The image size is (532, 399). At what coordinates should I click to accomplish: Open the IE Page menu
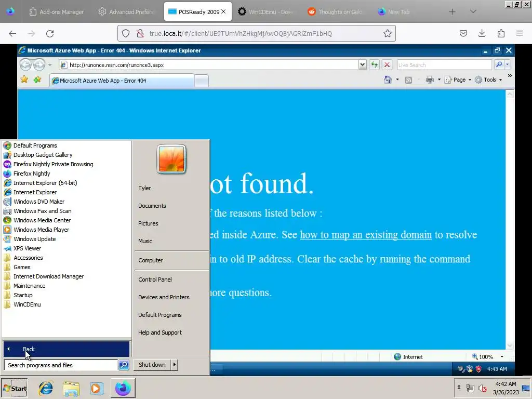coord(458,79)
